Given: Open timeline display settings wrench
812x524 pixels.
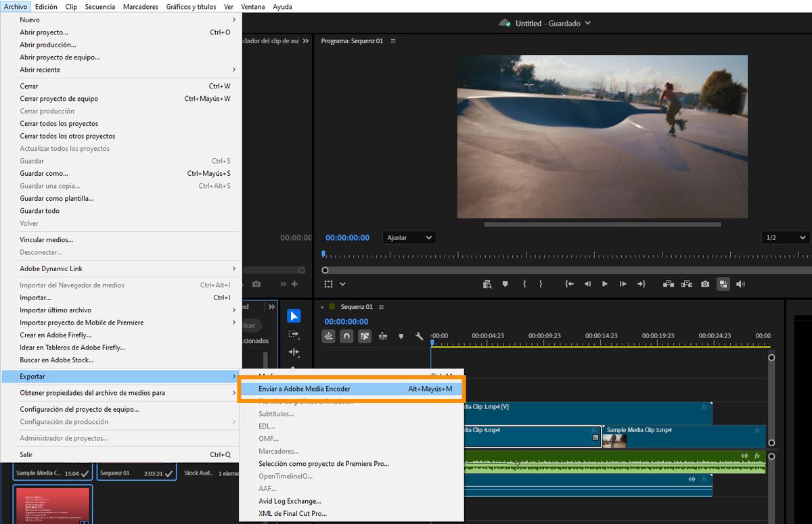Looking at the screenshot, I should pyautogui.click(x=419, y=336).
